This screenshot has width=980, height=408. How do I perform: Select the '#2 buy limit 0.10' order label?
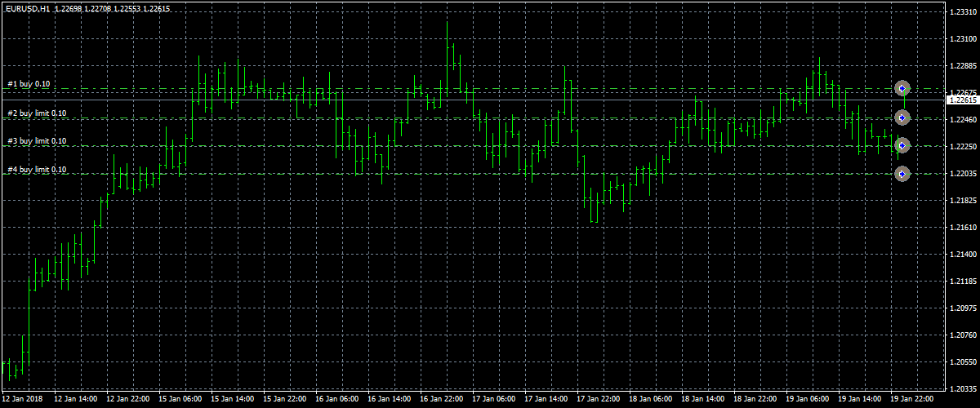[x=37, y=113]
